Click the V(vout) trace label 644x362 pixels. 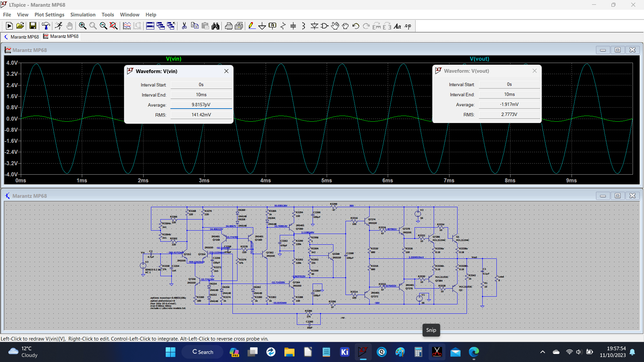pyautogui.click(x=479, y=59)
